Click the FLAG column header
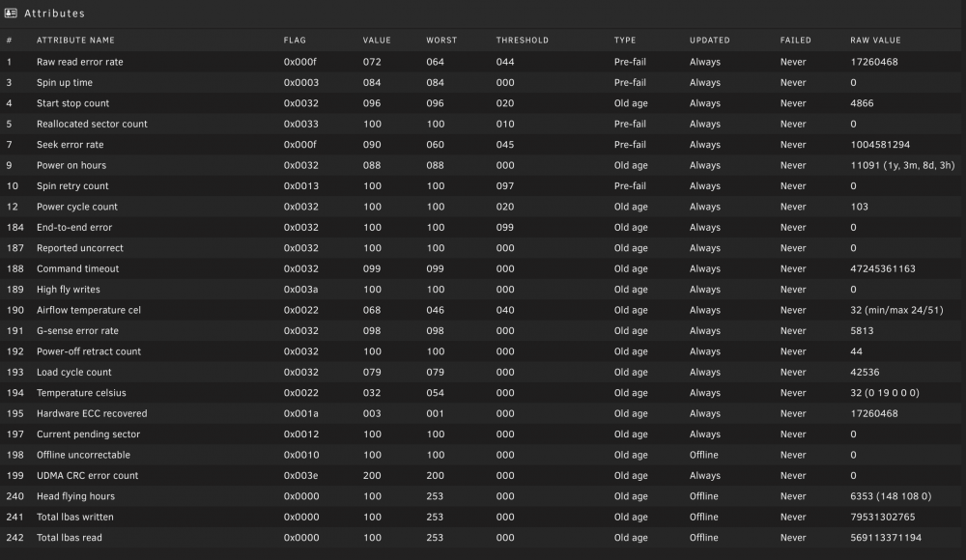966x560 pixels. pos(295,40)
